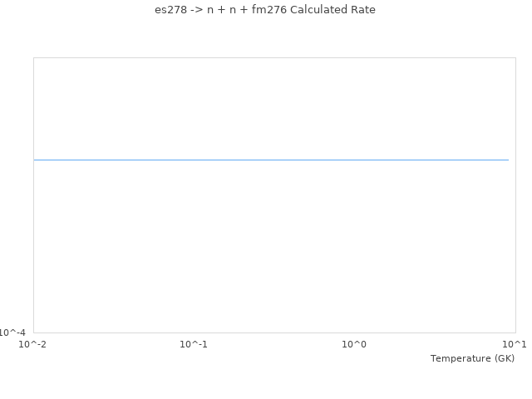Click the Temperature (GK) axis title
The width and height of the screenshot is (532, 399).
472,358
